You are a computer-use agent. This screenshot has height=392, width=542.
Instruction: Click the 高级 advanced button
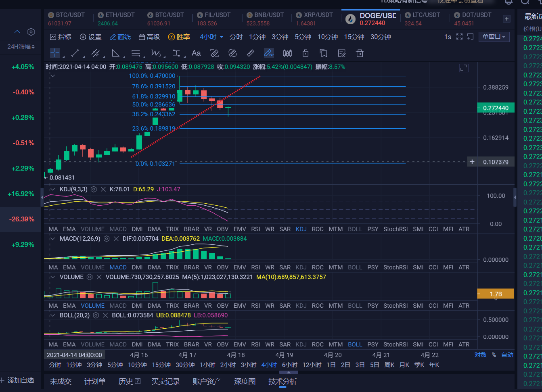point(149,37)
